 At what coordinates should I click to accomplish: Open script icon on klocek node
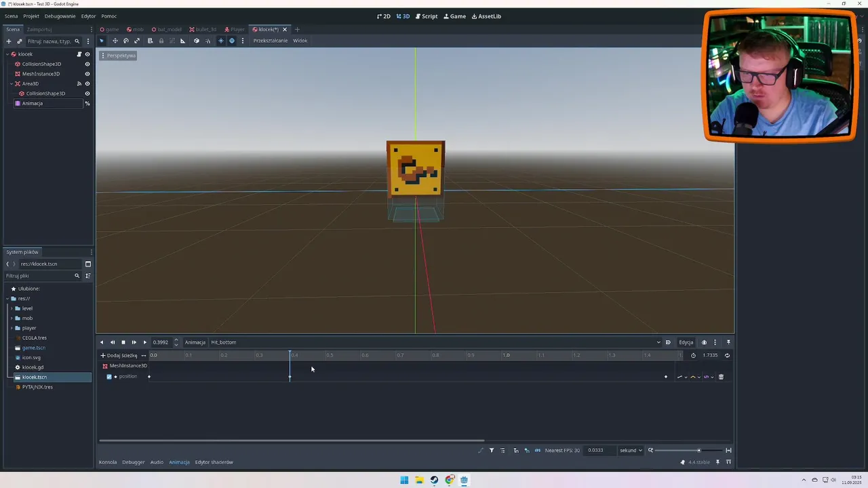[79, 54]
